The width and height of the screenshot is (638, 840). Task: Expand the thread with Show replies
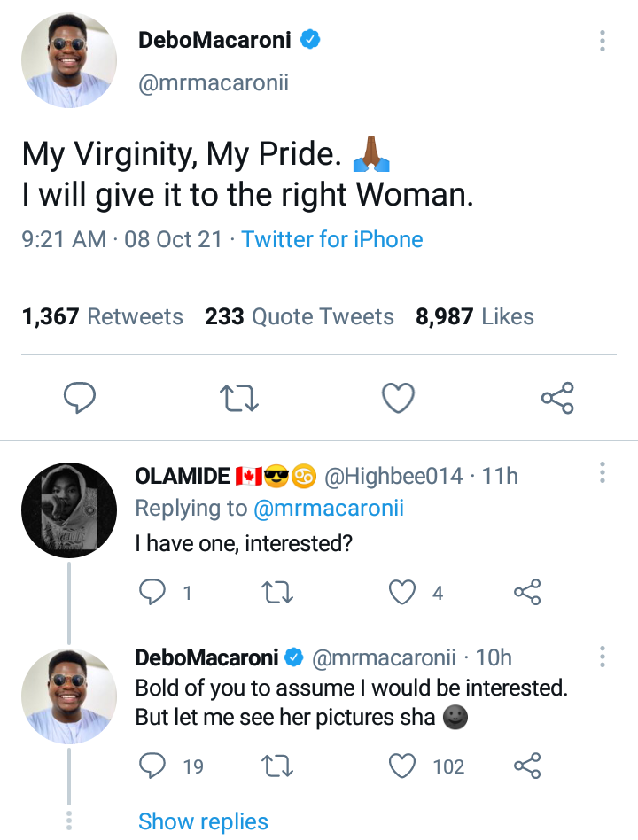point(203,821)
